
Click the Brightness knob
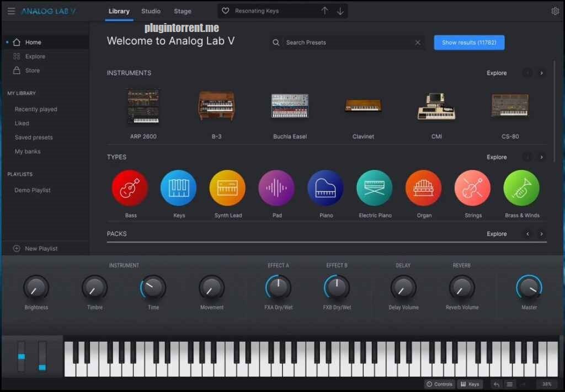coord(36,288)
